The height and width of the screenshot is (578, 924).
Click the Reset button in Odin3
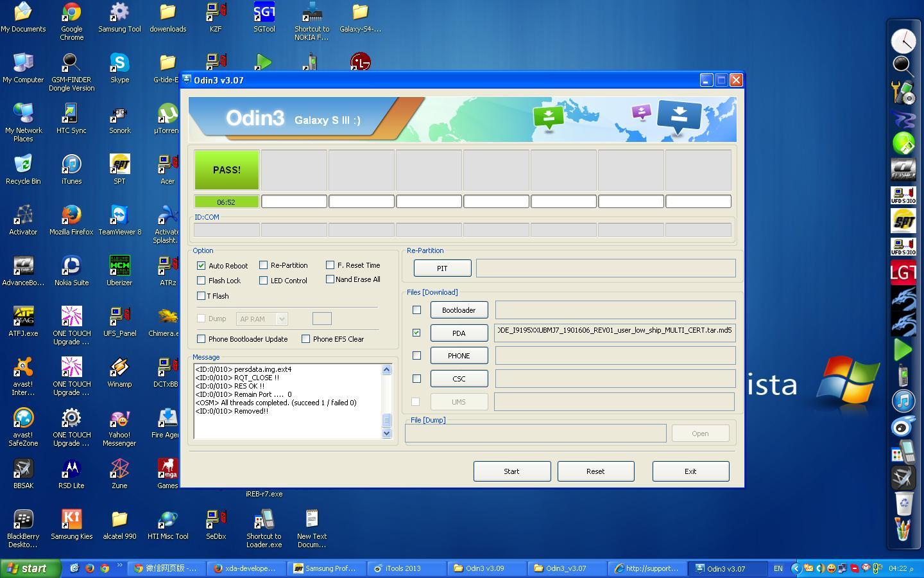595,471
